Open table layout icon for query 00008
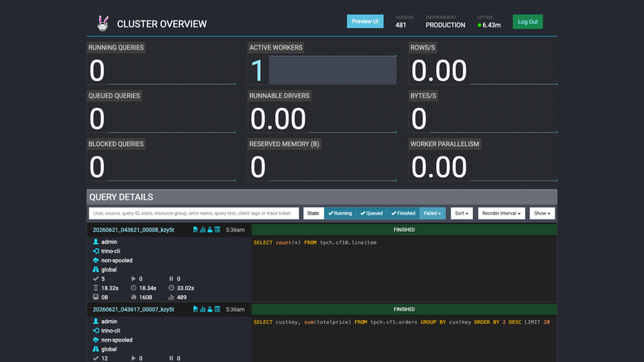This screenshot has width=644, height=362. (217, 229)
